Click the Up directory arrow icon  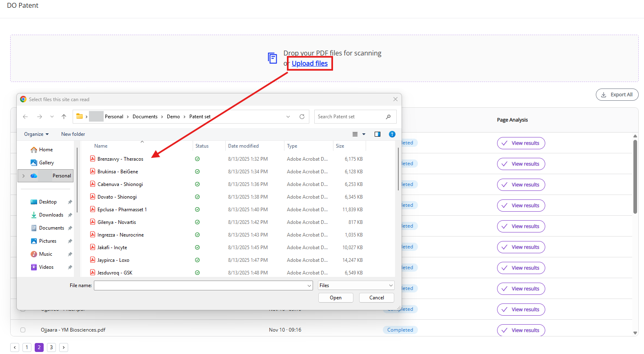pyautogui.click(x=64, y=117)
